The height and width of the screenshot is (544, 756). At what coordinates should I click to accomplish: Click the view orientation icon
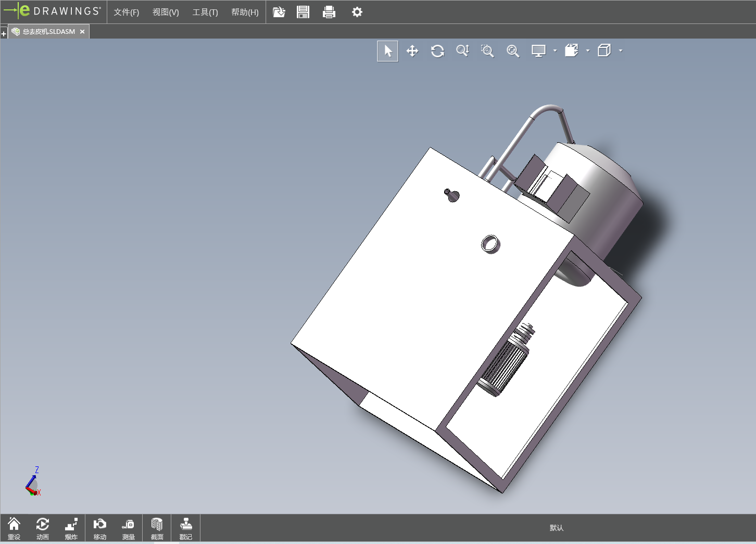click(x=572, y=51)
